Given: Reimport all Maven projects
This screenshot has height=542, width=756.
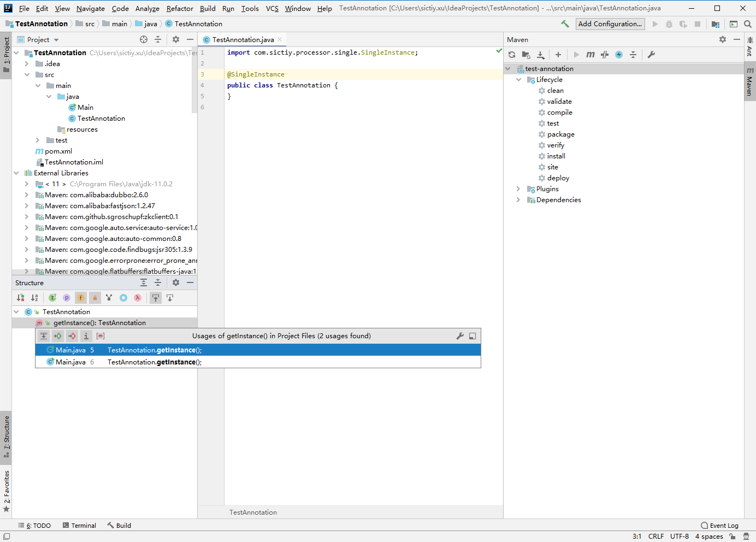Looking at the screenshot, I should pyautogui.click(x=512, y=55).
